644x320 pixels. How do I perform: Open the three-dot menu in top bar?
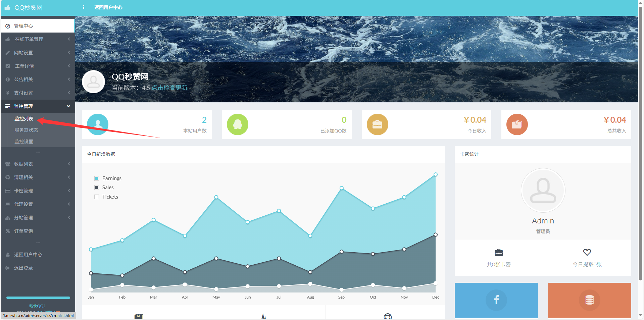click(84, 7)
